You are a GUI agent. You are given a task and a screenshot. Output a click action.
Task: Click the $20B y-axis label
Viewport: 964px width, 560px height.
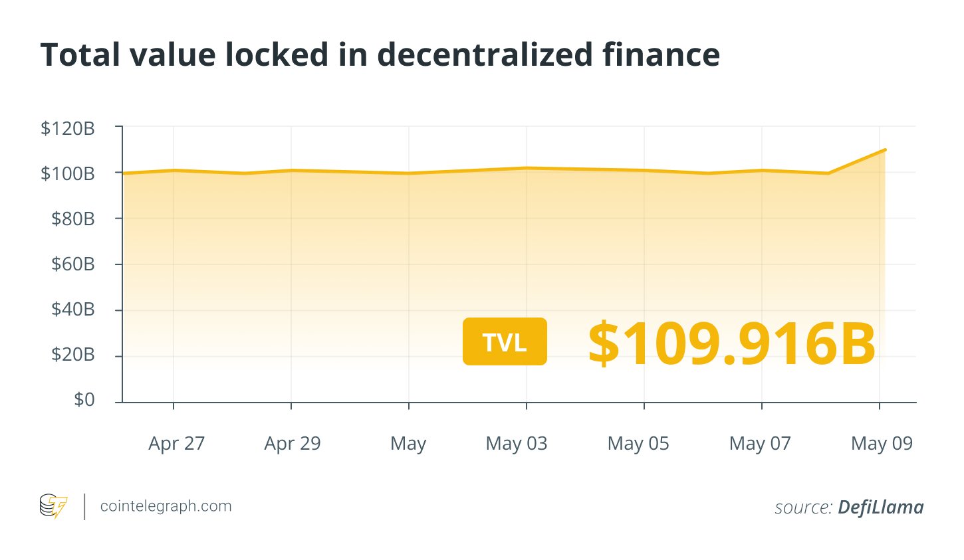[x=73, y=355]
